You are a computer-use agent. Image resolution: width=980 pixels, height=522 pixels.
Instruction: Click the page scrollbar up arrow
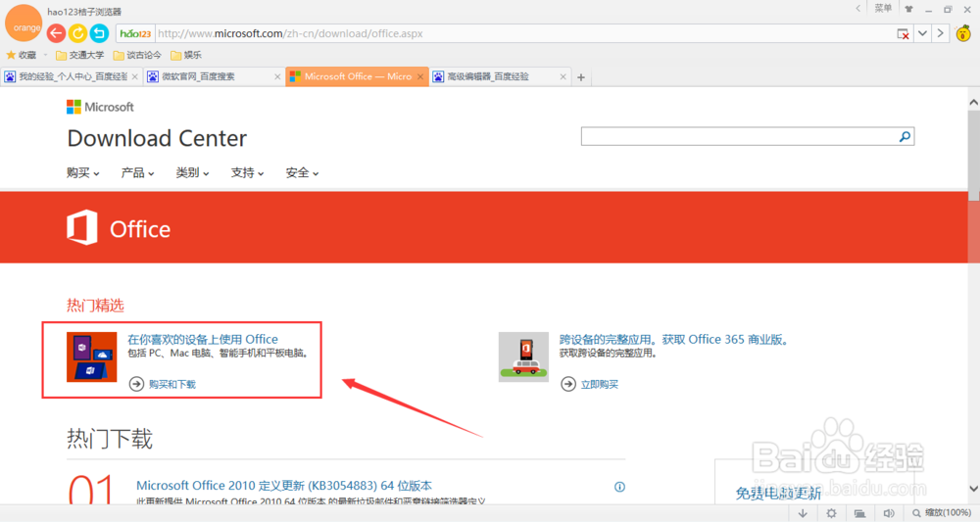tap(974, 102)
